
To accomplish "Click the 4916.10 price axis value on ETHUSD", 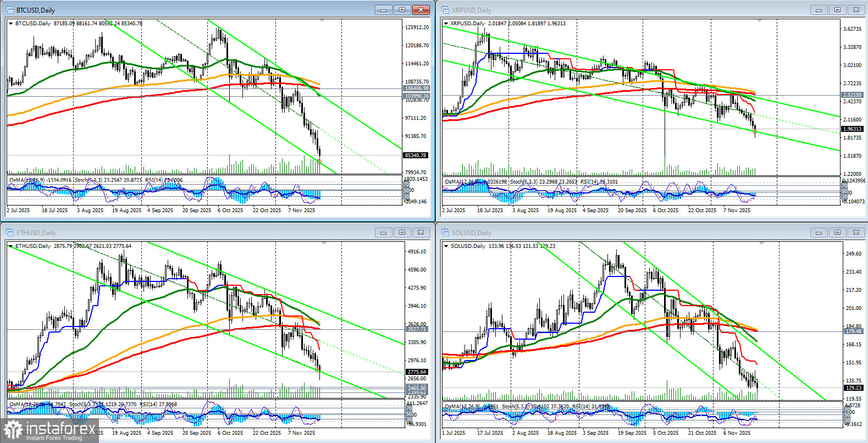I will coord(416,252).
